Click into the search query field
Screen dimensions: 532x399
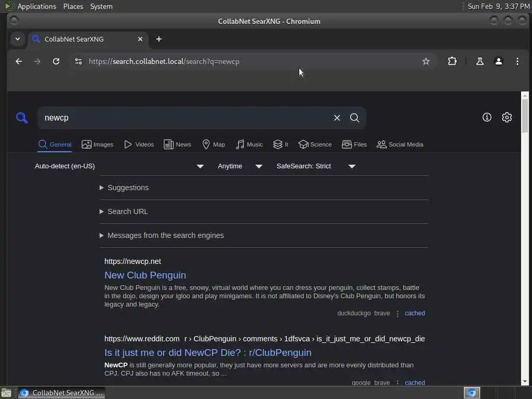[185, 118]
